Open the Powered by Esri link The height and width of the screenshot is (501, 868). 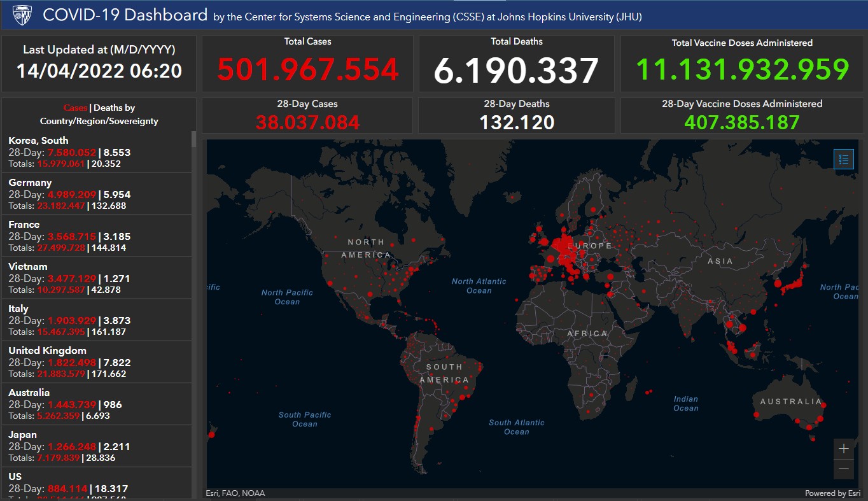pos(834,493)
